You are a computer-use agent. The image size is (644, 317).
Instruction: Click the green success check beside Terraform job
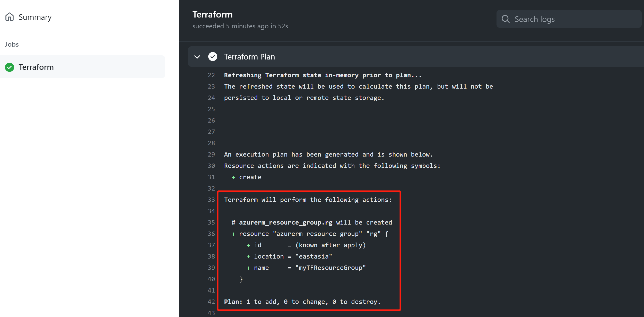10,67
